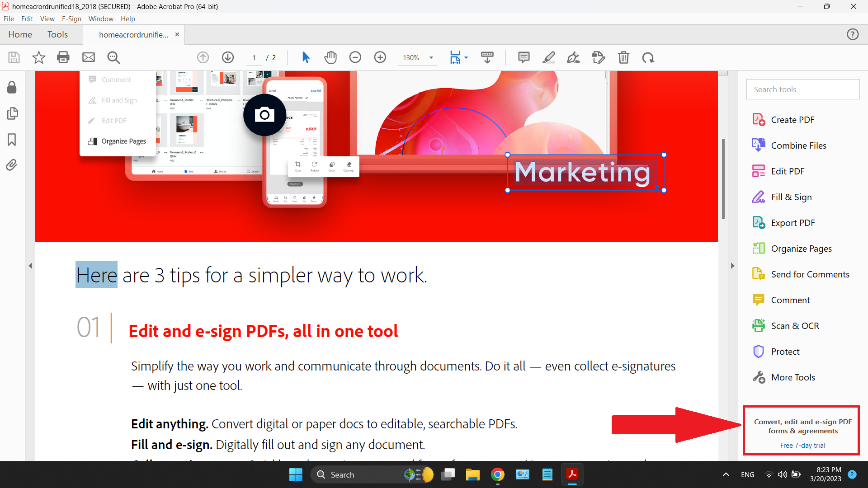Open Organize Pages tool in right pane

792,249
